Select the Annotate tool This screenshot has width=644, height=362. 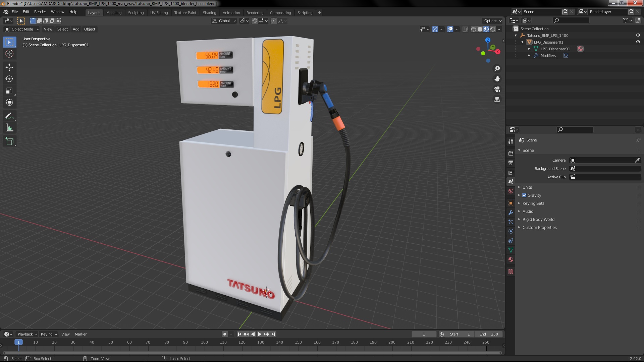9,116
